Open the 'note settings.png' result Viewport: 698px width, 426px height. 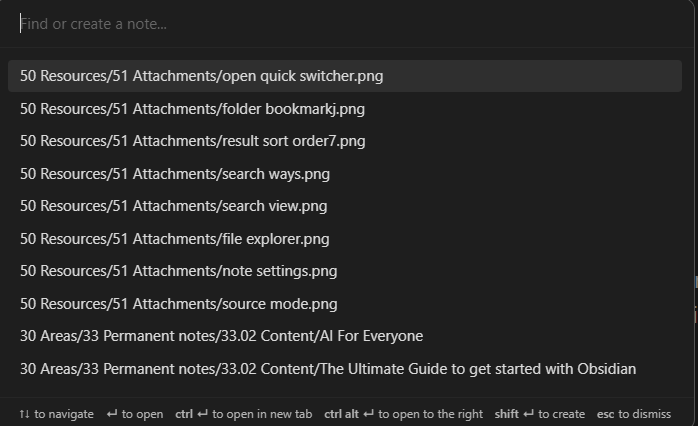click(x=179, y=271)
